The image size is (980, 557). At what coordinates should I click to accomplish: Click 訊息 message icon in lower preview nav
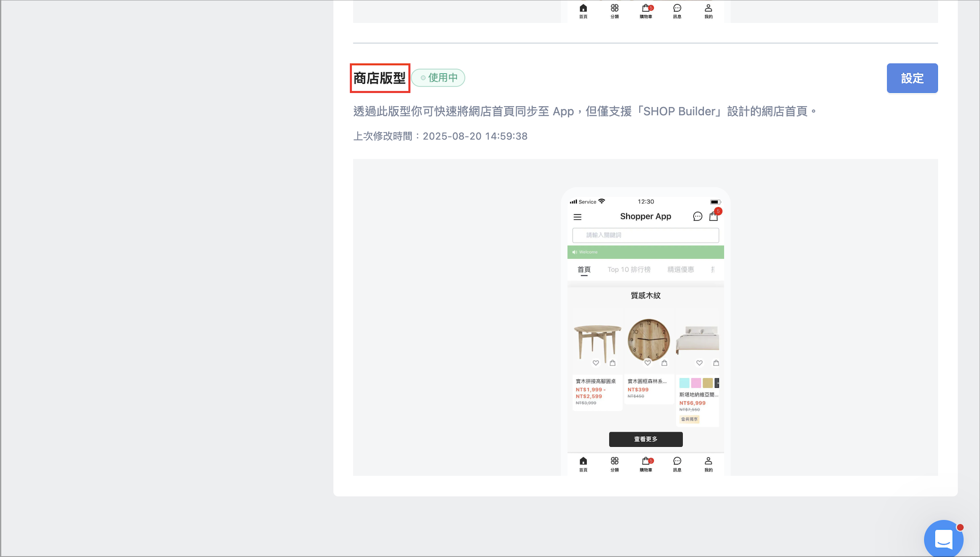pos(677,464)
